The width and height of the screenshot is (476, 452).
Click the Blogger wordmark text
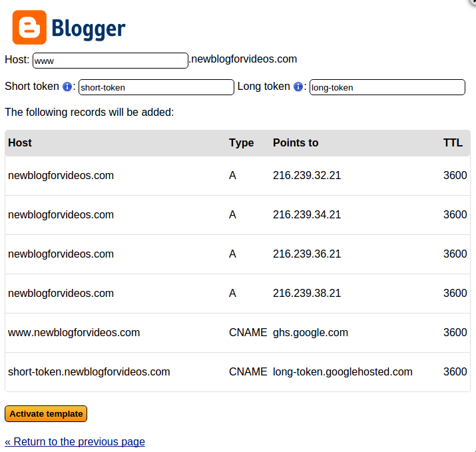(89, 29)
